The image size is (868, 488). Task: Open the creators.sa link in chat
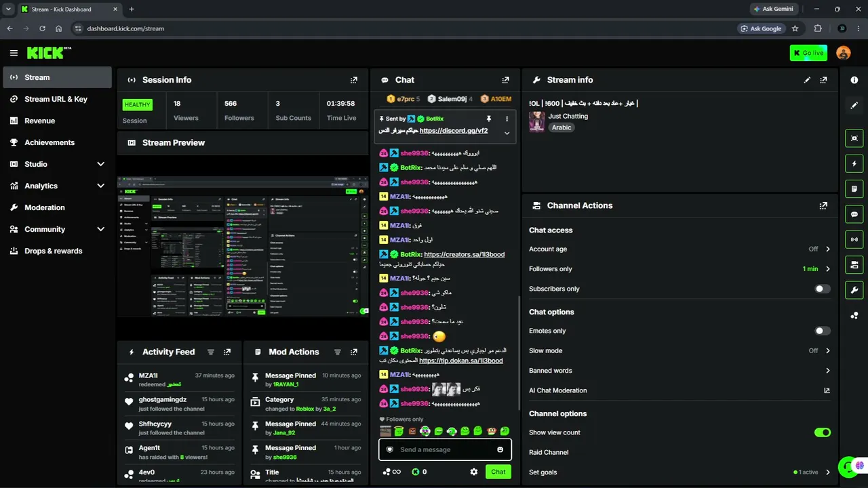pos(465,254)
